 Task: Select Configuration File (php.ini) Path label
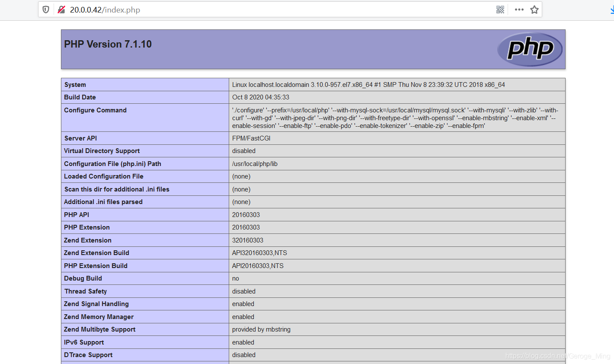point(112,164)
